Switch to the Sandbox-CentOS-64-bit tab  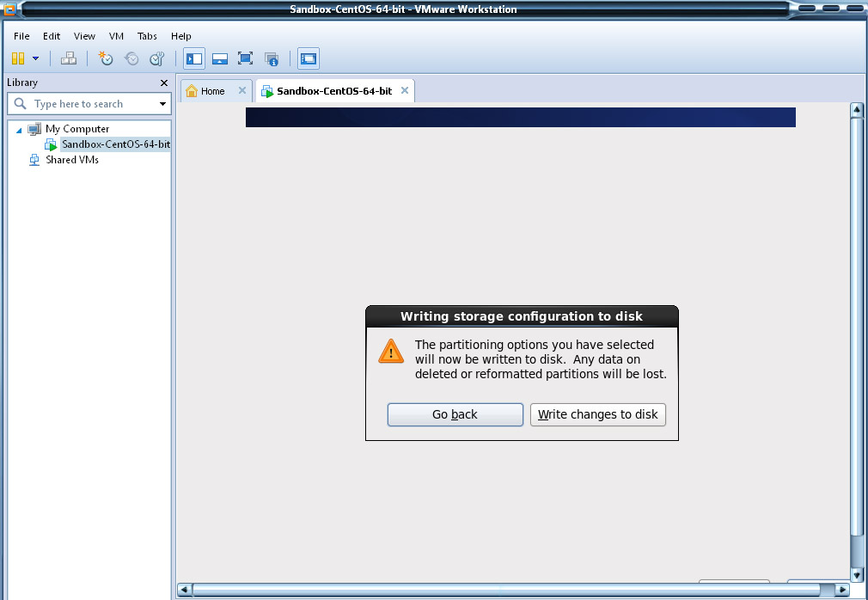click(x=334, y=91)
